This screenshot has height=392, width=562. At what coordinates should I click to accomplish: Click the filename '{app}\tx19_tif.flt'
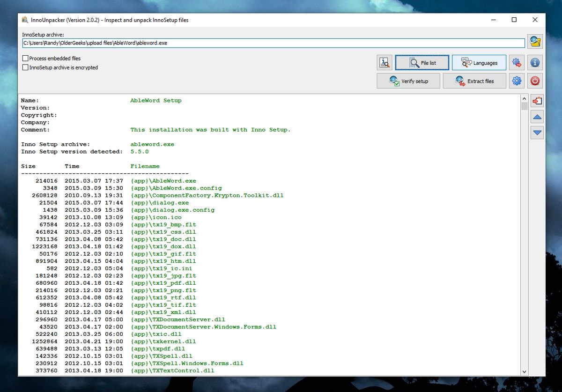[x=163, y=305]
